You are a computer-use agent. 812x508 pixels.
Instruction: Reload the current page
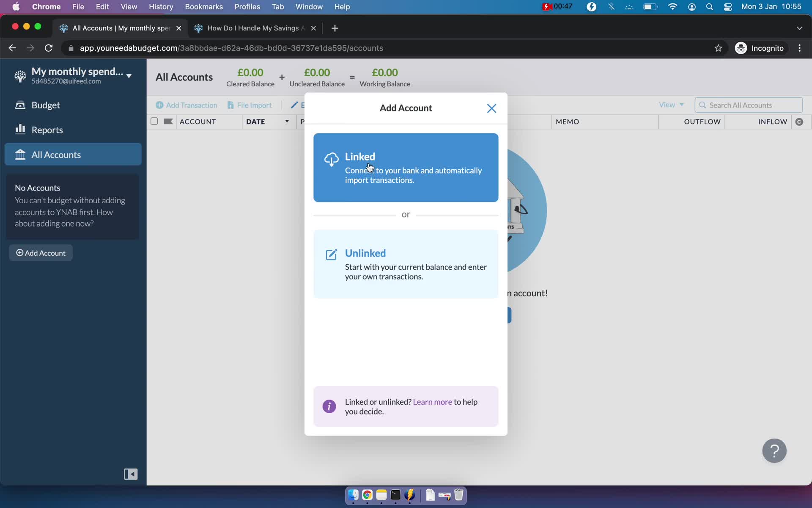pyautogui.click(x=49, y=48)
